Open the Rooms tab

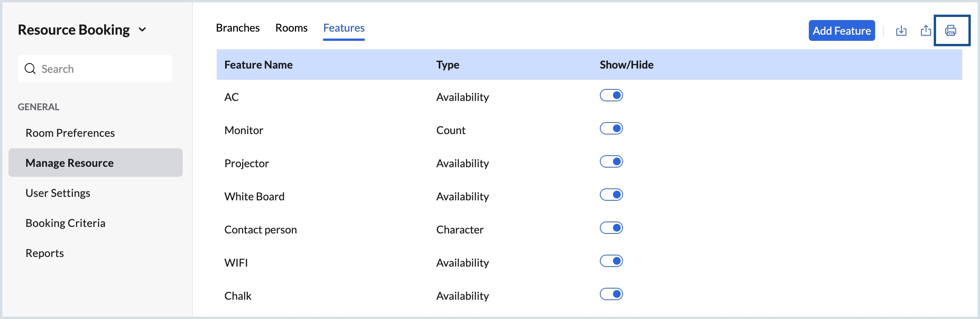pyautogui.click(x=291, y=28)
